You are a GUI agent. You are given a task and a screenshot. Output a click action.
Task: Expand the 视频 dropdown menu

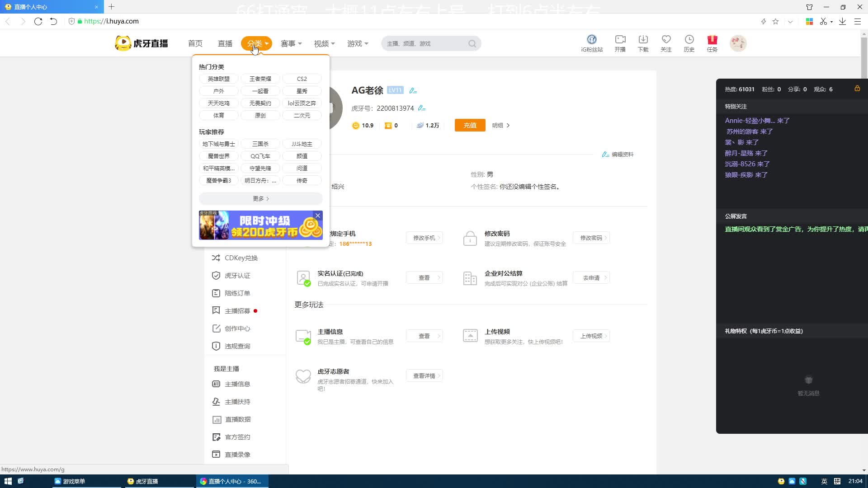(324, 44)
